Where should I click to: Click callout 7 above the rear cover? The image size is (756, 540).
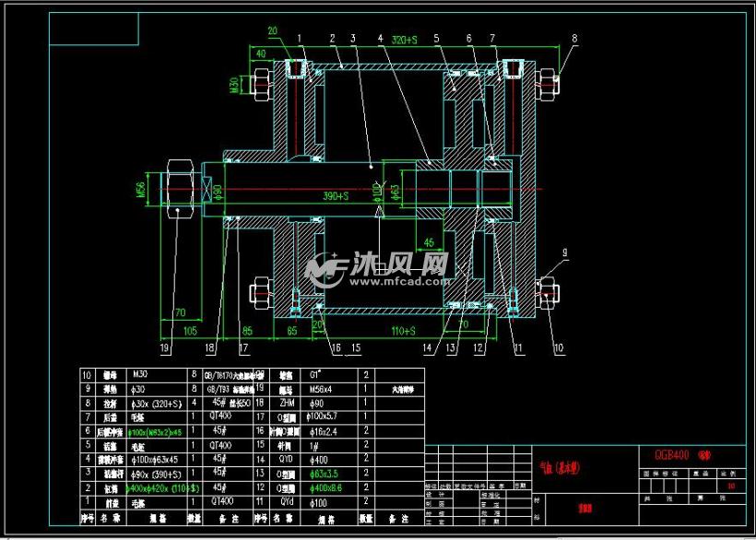(492, 38)
